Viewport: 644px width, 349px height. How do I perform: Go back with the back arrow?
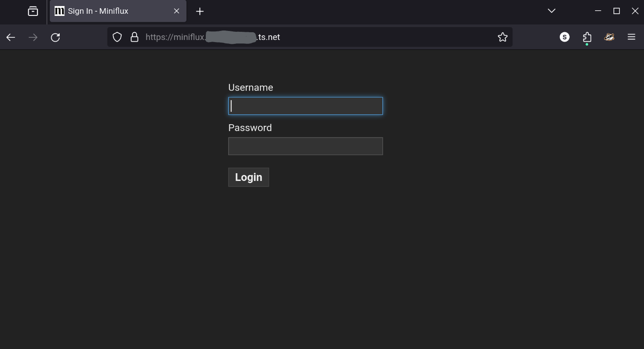(x=11, y=37)
